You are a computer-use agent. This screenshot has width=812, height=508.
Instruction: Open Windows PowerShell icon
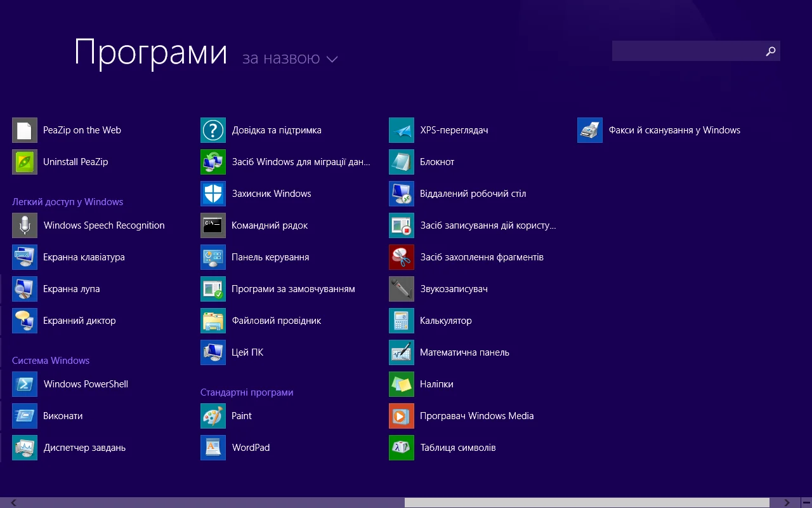tap(25, 384)
